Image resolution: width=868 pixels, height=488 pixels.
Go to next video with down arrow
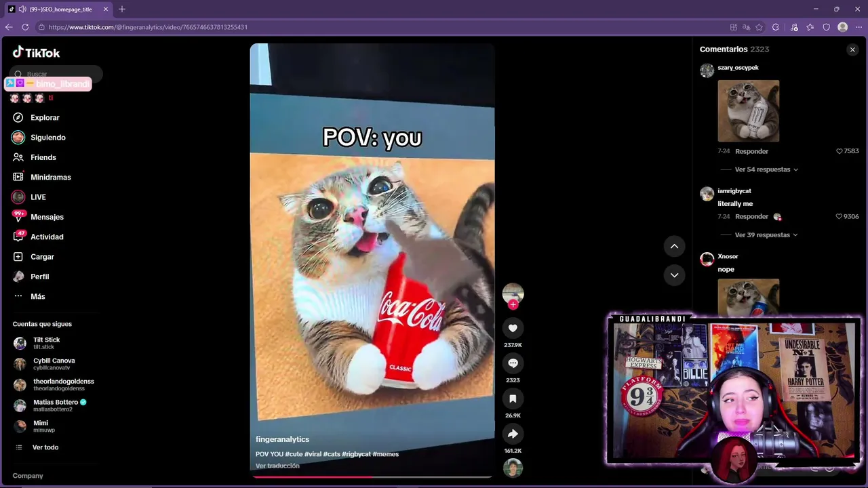point(674,275)
